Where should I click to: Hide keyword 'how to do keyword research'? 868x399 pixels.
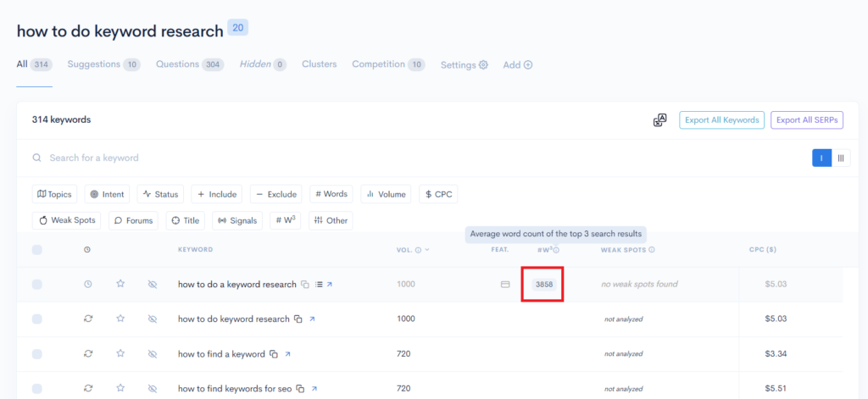pyautogui.click(x=153, y=319)
